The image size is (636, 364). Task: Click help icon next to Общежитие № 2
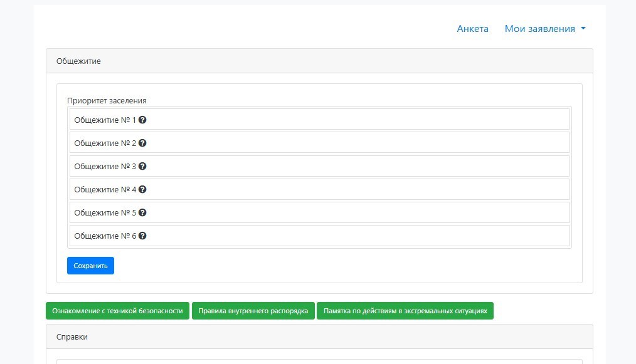pyautogui.click(x=142, y=143)
